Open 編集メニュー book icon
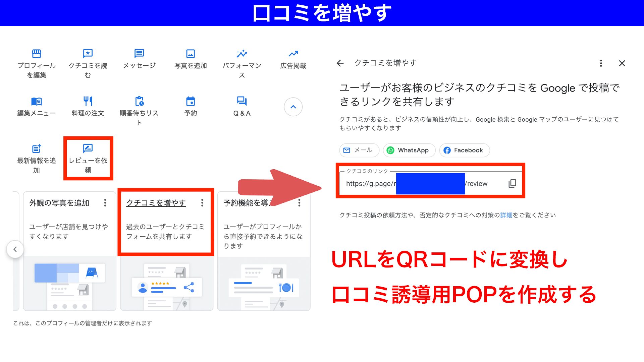 (x=37, y=101)
